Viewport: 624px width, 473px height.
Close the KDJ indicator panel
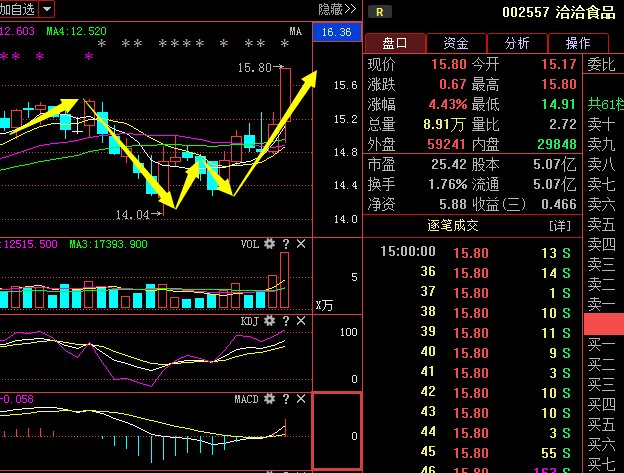coord(301,321)
